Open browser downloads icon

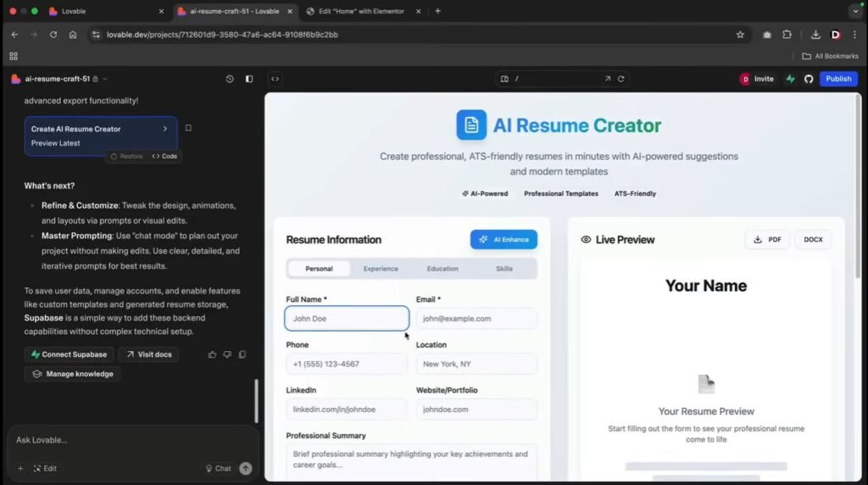point(815,34)
